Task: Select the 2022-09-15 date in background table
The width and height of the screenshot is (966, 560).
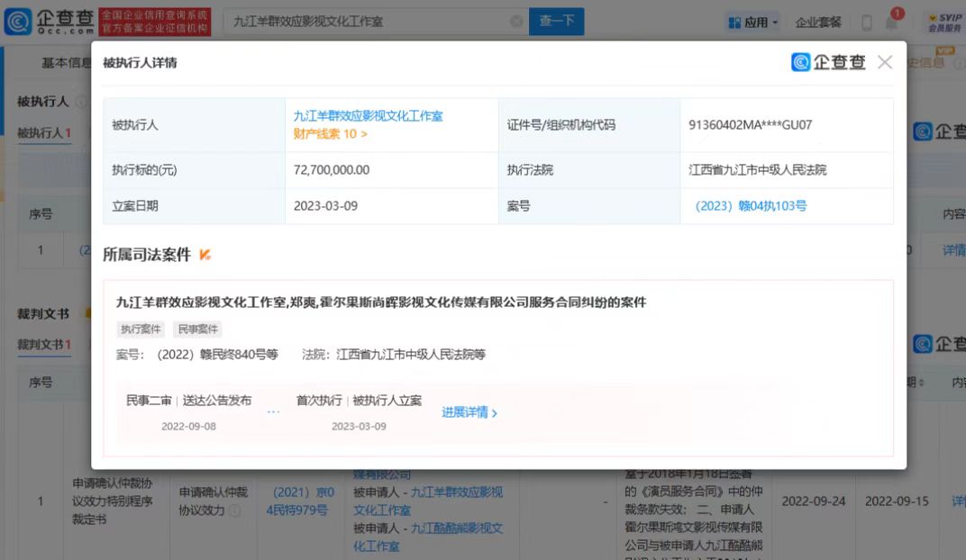Action: point(897,501)
